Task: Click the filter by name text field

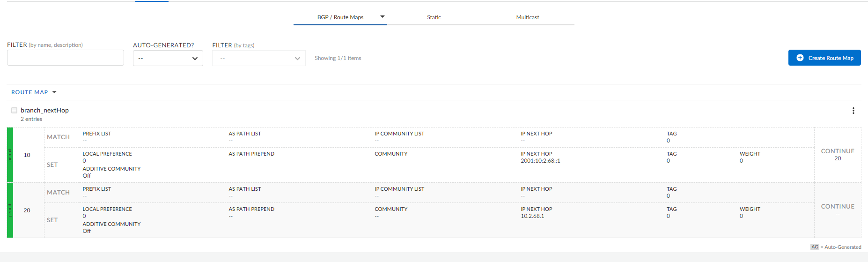Action: pyautogui.click(x=66, y=58)
